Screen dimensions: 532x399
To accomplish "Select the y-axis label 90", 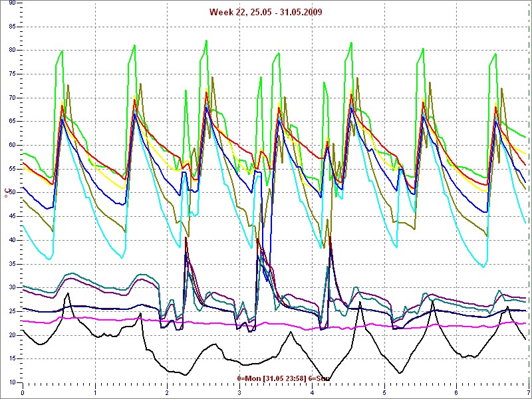I will (x=11, y=3).
